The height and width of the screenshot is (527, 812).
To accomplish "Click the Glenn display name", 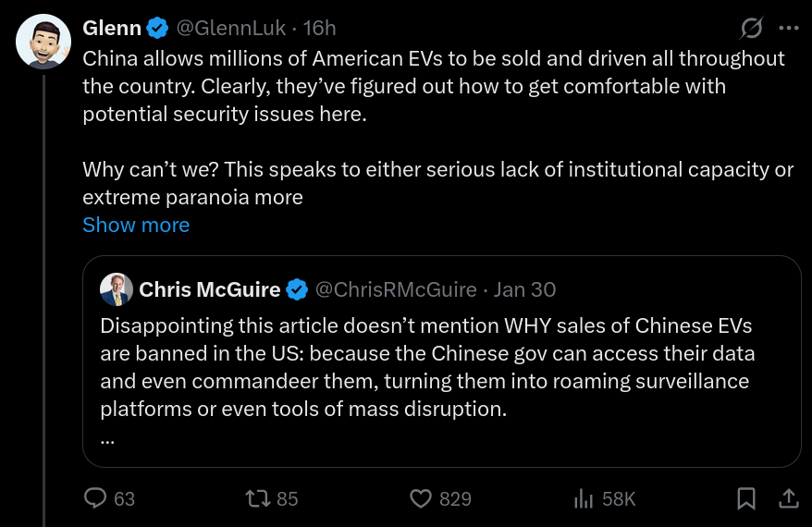I will pos(112,29).
